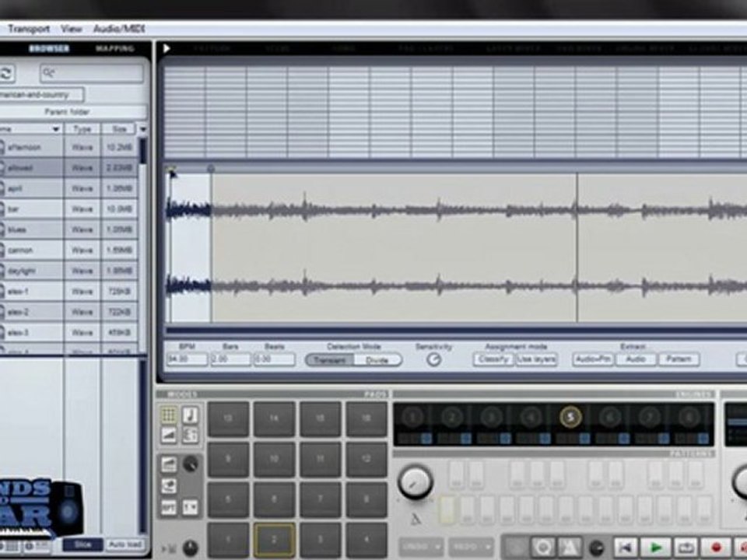
Task: Toggle the loop button in the transport
Action: click(686, 548)
